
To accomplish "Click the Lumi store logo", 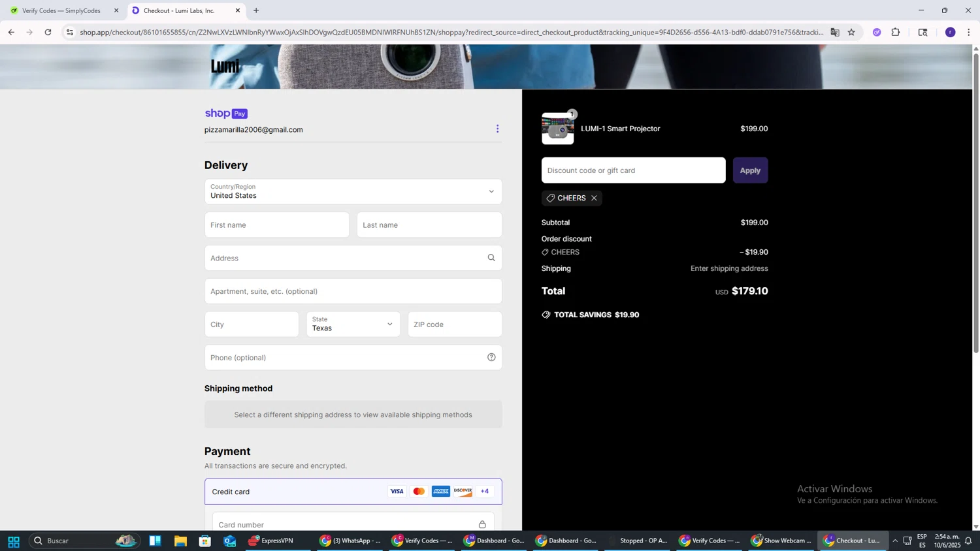I will 225,67.
